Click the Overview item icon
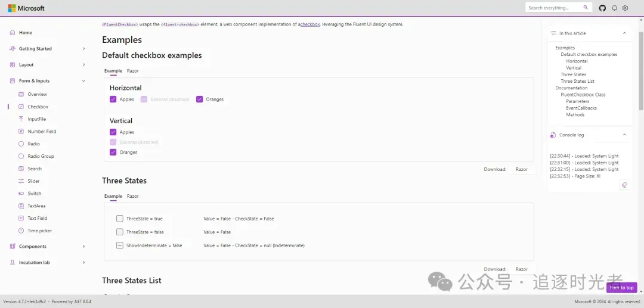This screenshot has width=644, height=308. [x=21, y=94]
